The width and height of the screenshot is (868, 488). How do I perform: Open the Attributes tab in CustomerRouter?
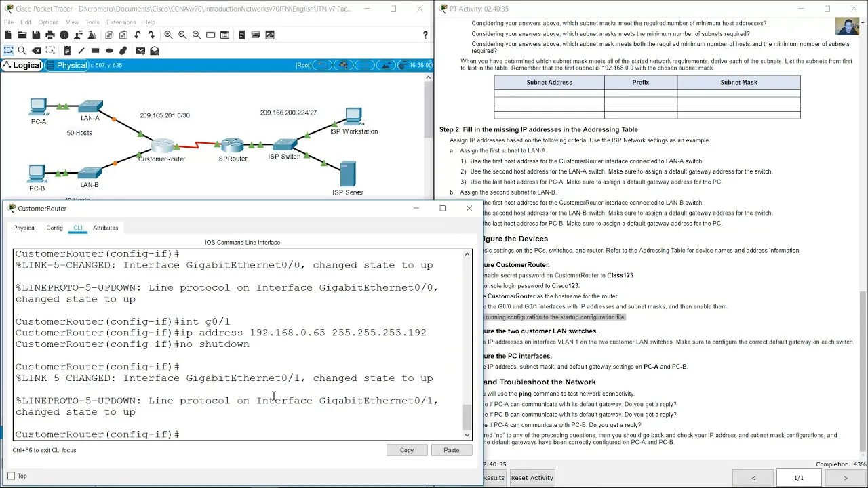pyautogui.click(x=105, y=228)
